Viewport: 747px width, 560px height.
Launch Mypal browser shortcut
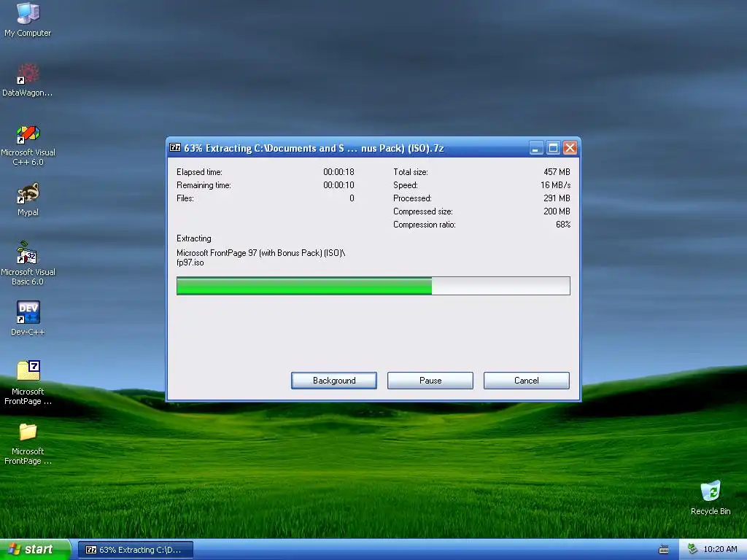point(28,200)
